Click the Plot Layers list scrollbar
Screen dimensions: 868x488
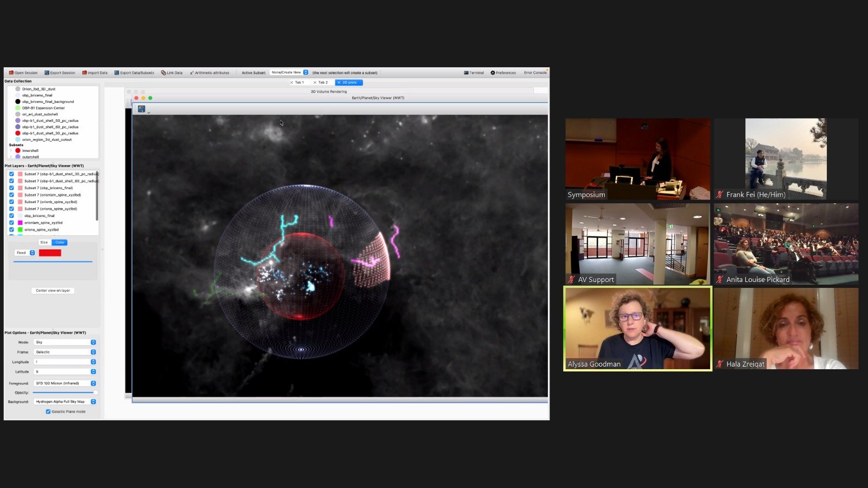[x=97, y=196]
